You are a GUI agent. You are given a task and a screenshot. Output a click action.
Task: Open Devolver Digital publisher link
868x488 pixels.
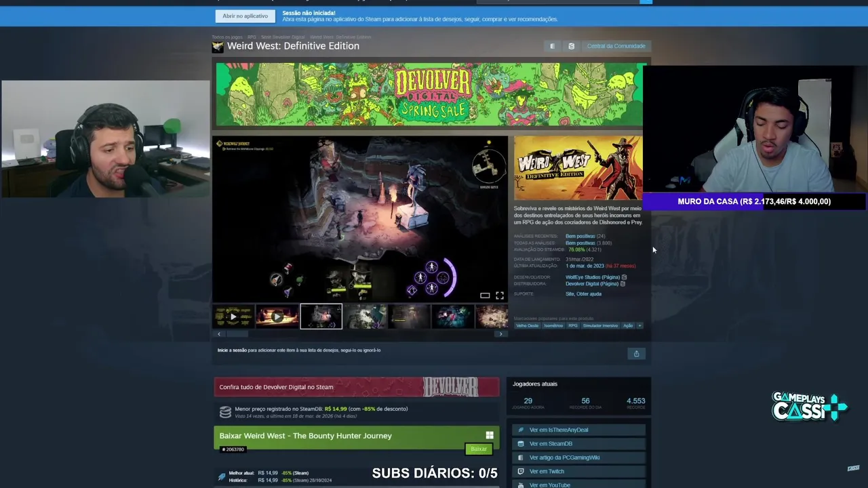591,284
